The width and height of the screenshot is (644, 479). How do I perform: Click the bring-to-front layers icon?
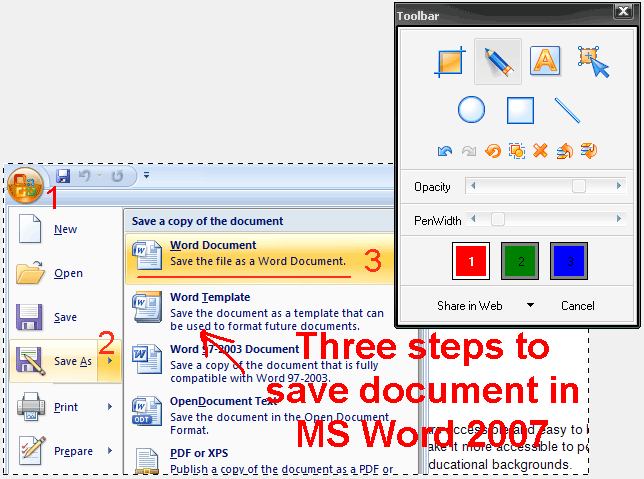tap(565, 151)
